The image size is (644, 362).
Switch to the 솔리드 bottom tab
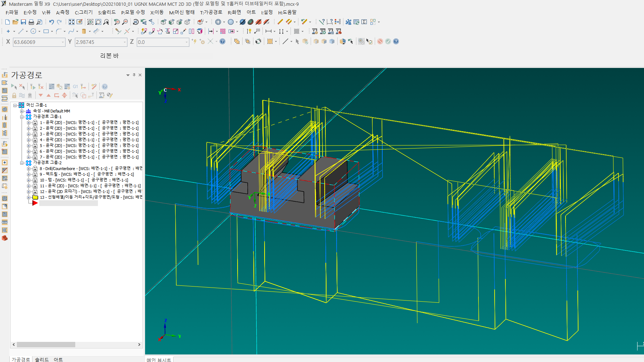(42, 359)
